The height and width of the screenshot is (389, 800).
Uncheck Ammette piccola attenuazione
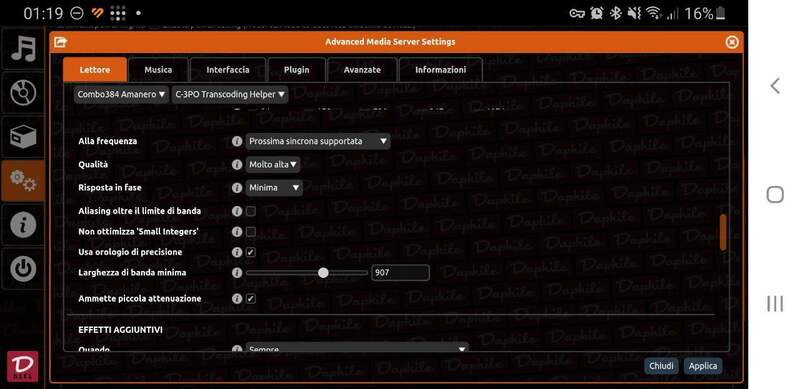(251, 299)
